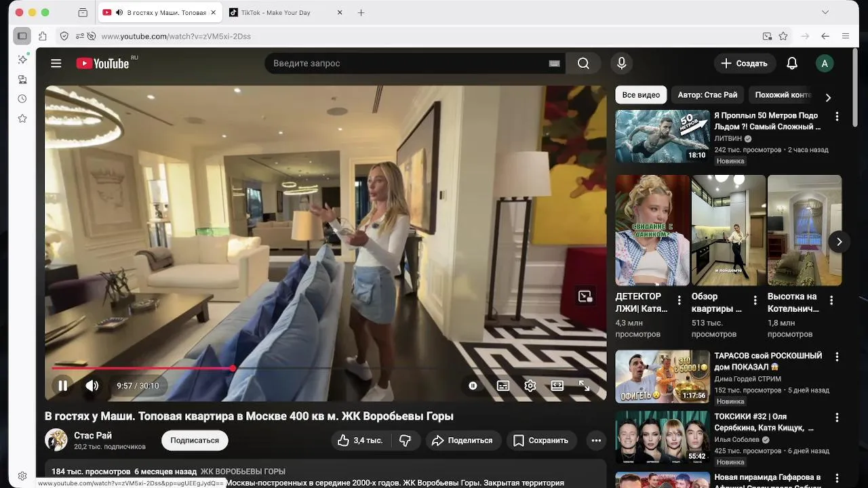Screen dimensions: 868x488
Task: Click the browser address bar URL
Action: (x=176, y=36)
